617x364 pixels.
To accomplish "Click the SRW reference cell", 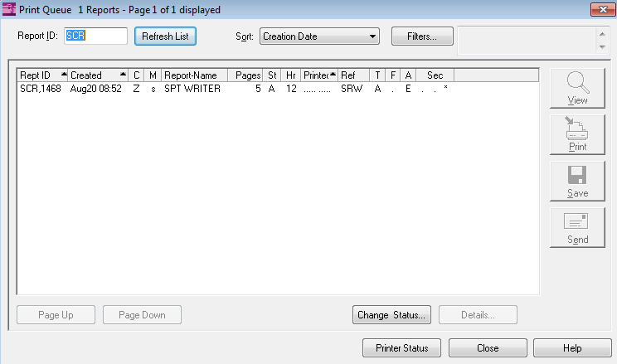I will pyautogui.click(x=352, y=89).
